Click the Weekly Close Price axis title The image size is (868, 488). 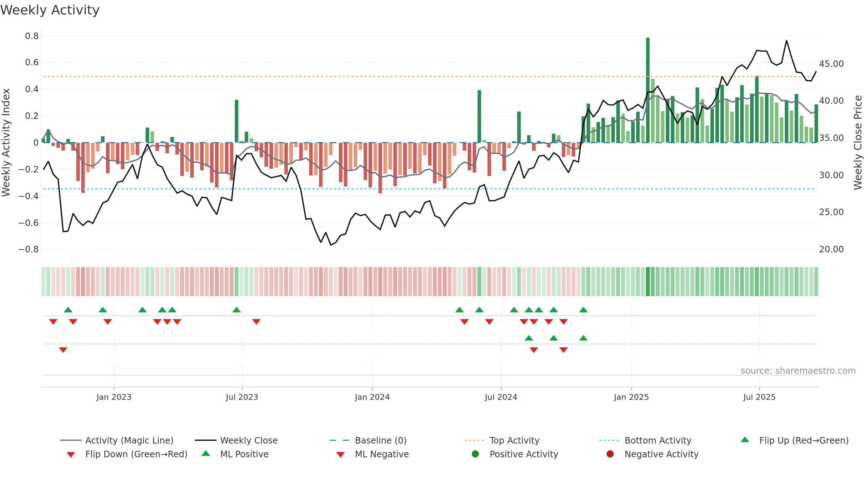858,142
